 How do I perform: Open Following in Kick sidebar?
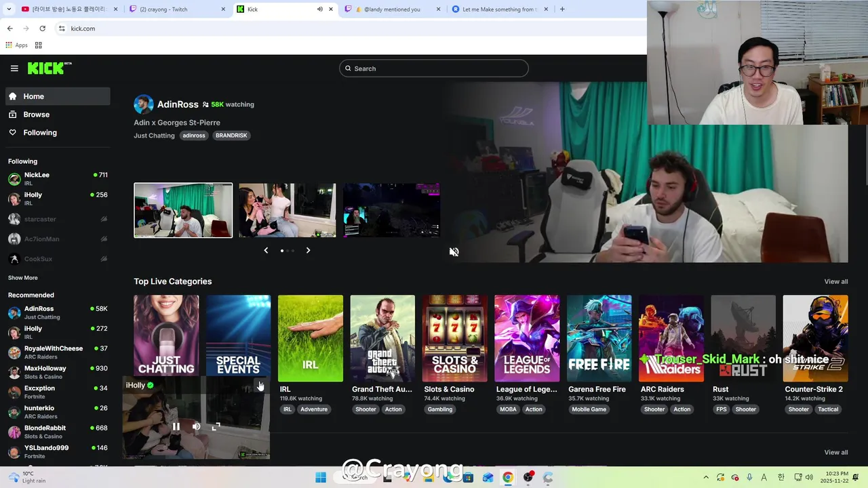tap(58, 133)
